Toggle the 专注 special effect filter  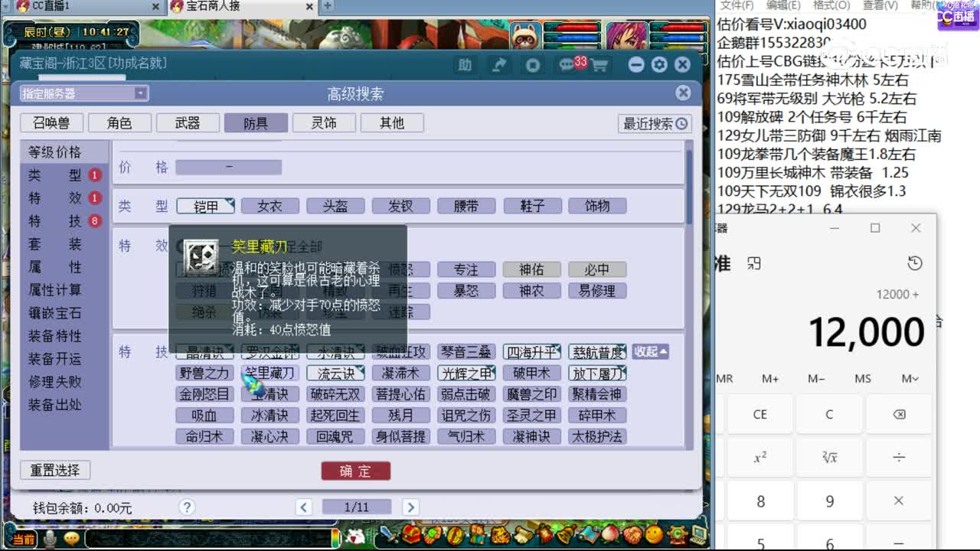(x=466, y=269)
